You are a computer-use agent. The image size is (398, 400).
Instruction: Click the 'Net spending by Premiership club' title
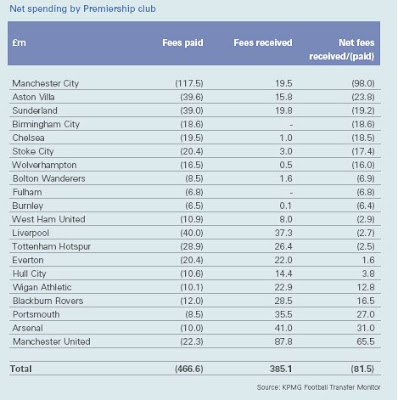pyautogui.click(x=82, y=9)
